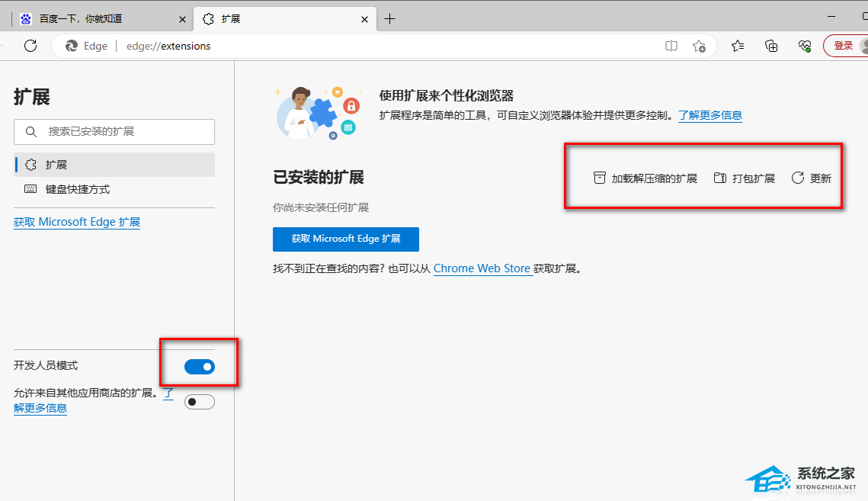The height and width of the screenshot is (501, 868).
Task: Enable extensions from other stores toggle
Action: coord(200,402)
